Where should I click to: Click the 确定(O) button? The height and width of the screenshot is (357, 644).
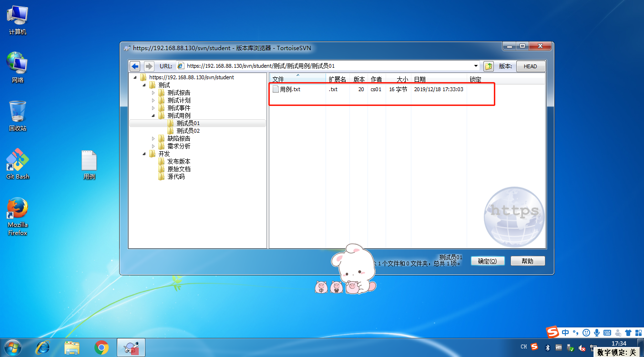[487, 261]
